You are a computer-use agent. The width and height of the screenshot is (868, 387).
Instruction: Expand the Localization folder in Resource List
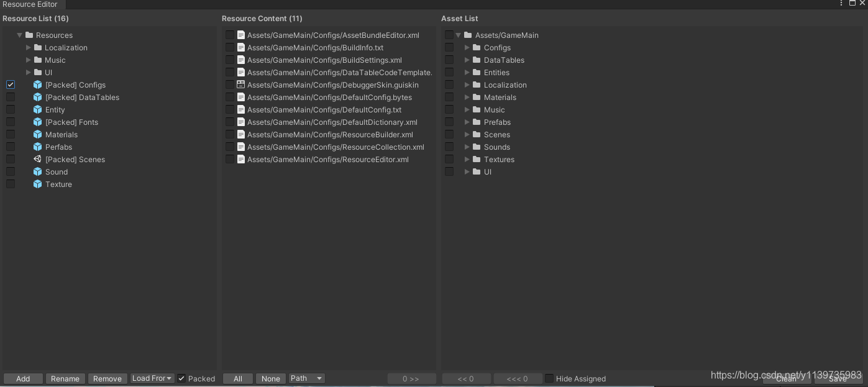coord(29,47)
